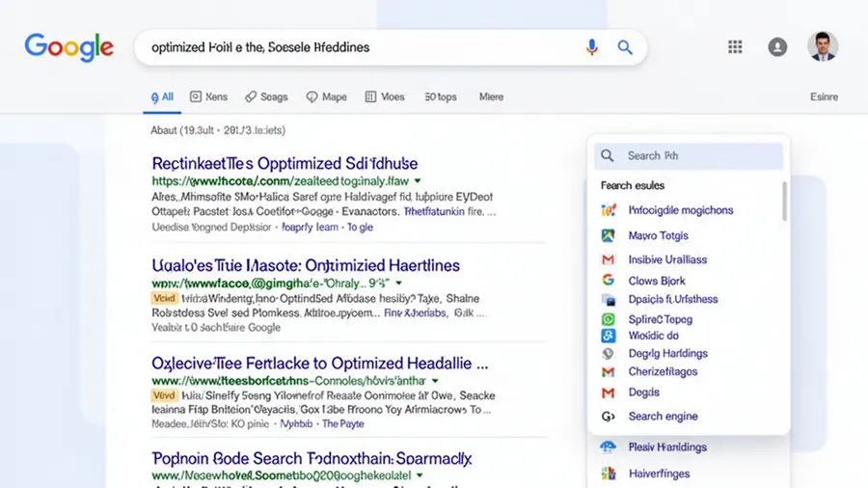
Task: Click the Gmail icon beside 'Insibive Uraillass'
Action: coord(609,259)
